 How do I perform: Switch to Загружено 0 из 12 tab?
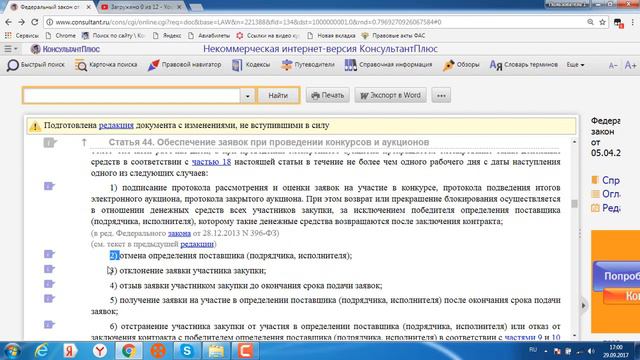(x=141, y=7)
